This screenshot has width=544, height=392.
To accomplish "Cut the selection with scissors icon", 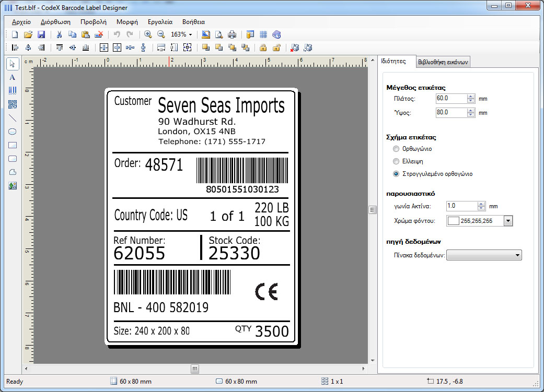I will point(59,34).
